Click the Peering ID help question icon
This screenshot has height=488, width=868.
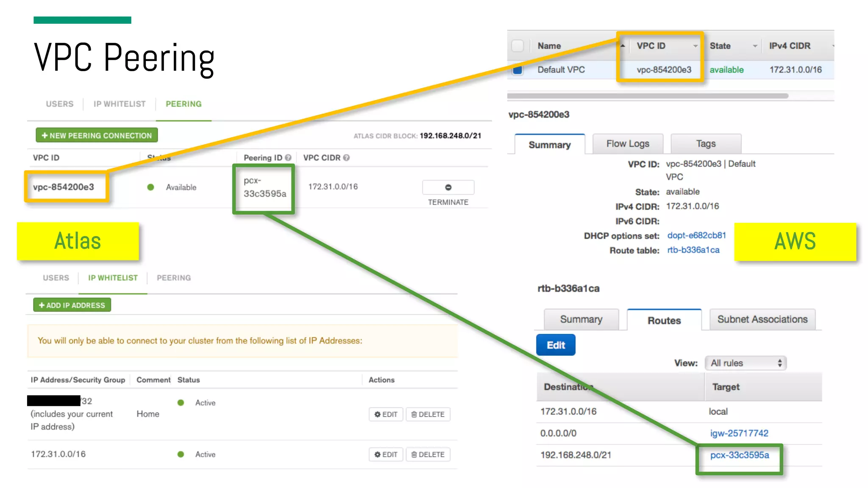pyautogui.click(x=288, y=158)
